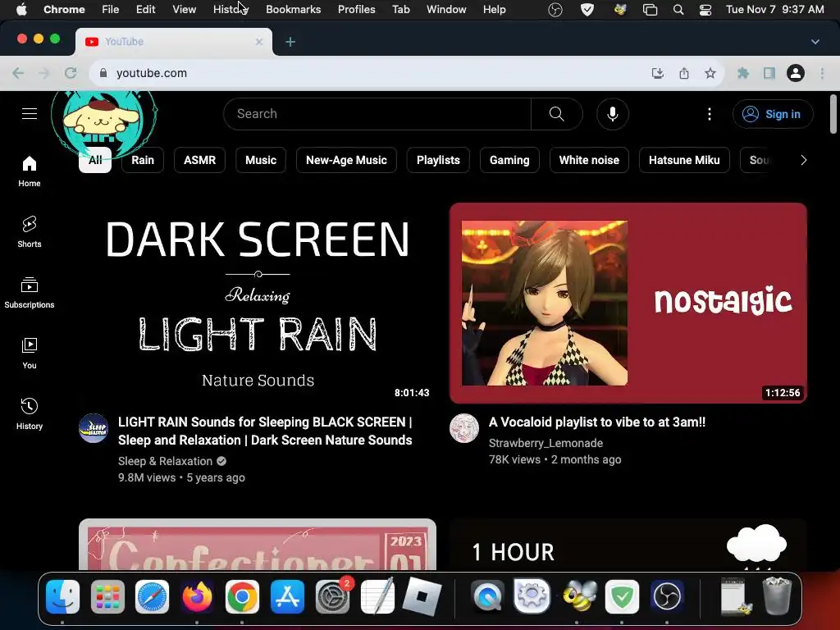The width and height of the screenshot is (840, 630).
Task: Open LIGHT RAIN Sounds video title
Action: [x=265, y=431]
